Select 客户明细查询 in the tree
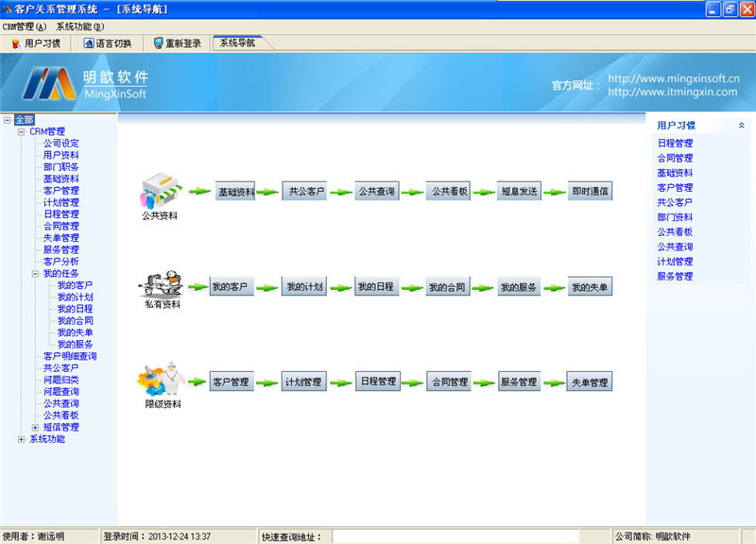Screen dimensions: 756x544 click(70, 356)
